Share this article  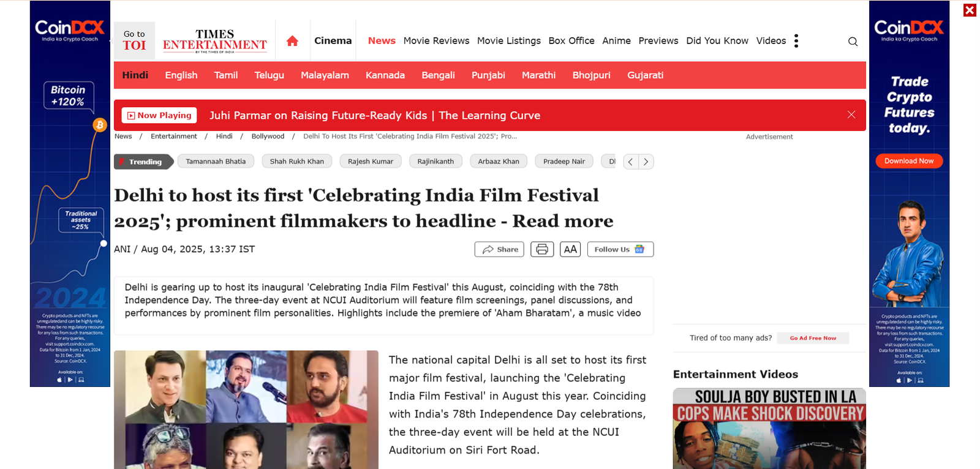(499, 249)
